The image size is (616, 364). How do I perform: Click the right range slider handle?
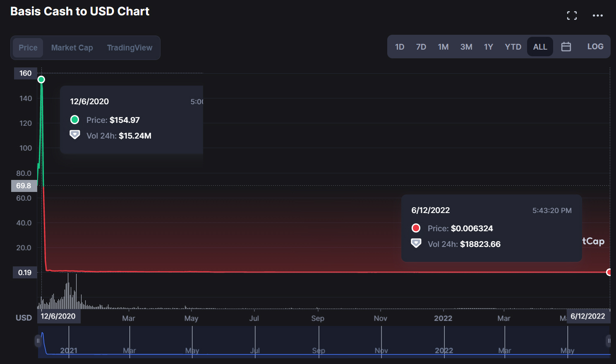[x=609, y=341]
